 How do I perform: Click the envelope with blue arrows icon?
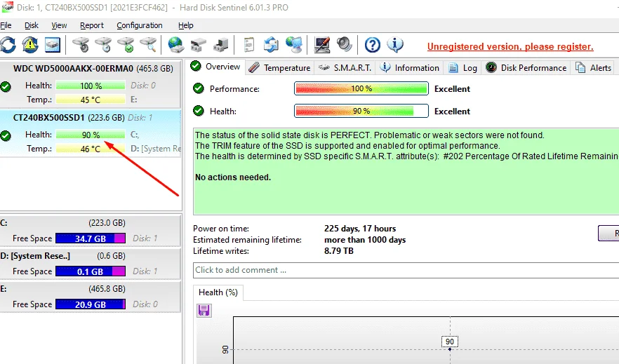click(x=271, y=45)
